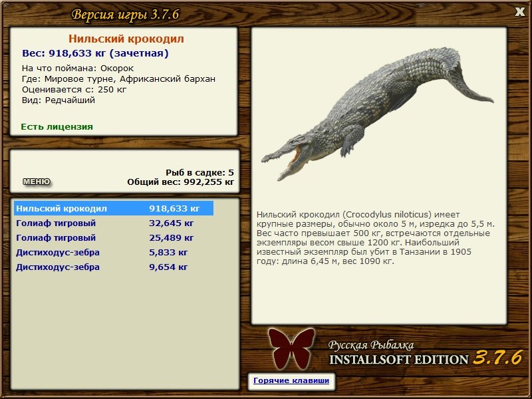Click the empty area below the catch list
The image size is (532, 399).
(x=125, y=329)
